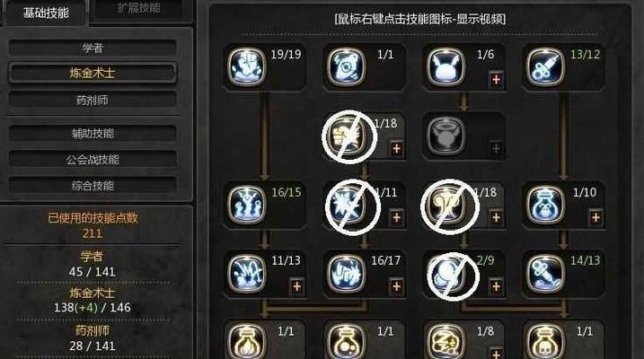Select the greyed-out locked skill icon

tap(446, 136)
